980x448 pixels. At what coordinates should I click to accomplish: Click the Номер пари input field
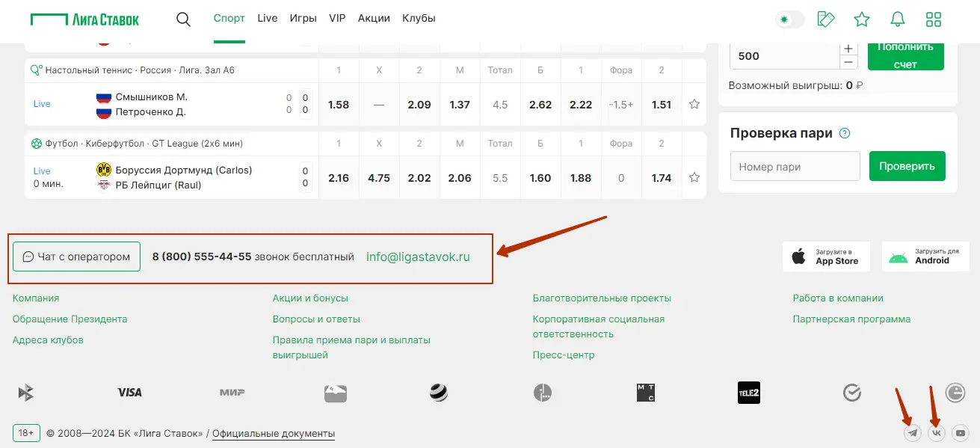tap(795, 167)
